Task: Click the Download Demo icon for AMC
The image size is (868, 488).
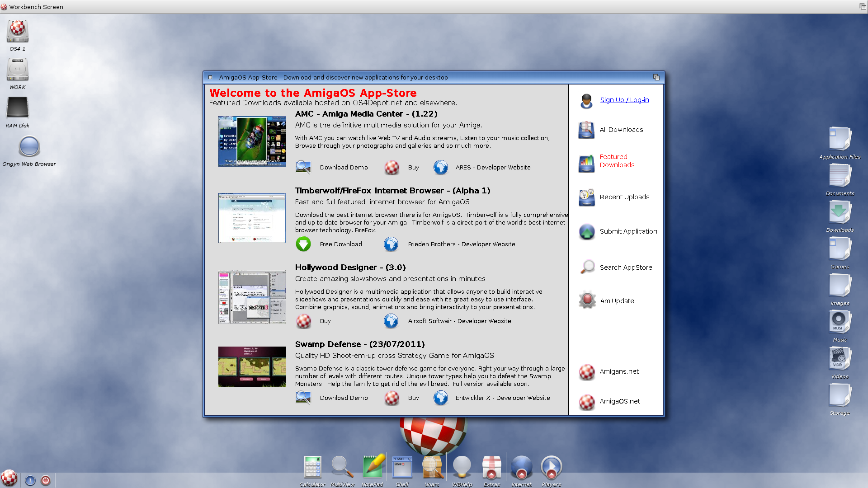Action: click(x=303, y=167)
